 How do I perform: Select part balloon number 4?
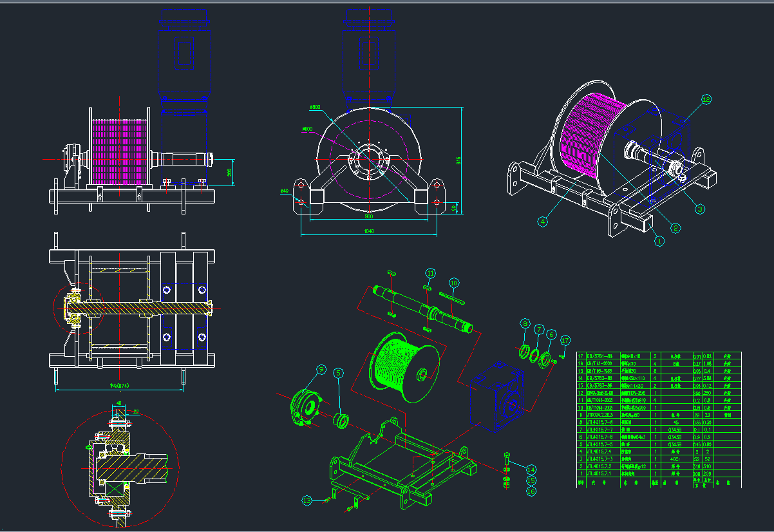[x=543, y=222]
